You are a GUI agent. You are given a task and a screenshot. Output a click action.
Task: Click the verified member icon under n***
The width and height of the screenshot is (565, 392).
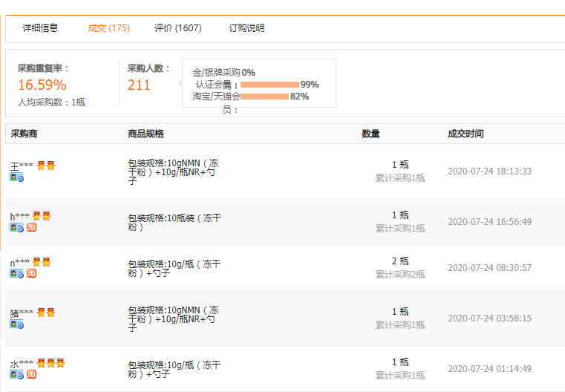point(16,274)
